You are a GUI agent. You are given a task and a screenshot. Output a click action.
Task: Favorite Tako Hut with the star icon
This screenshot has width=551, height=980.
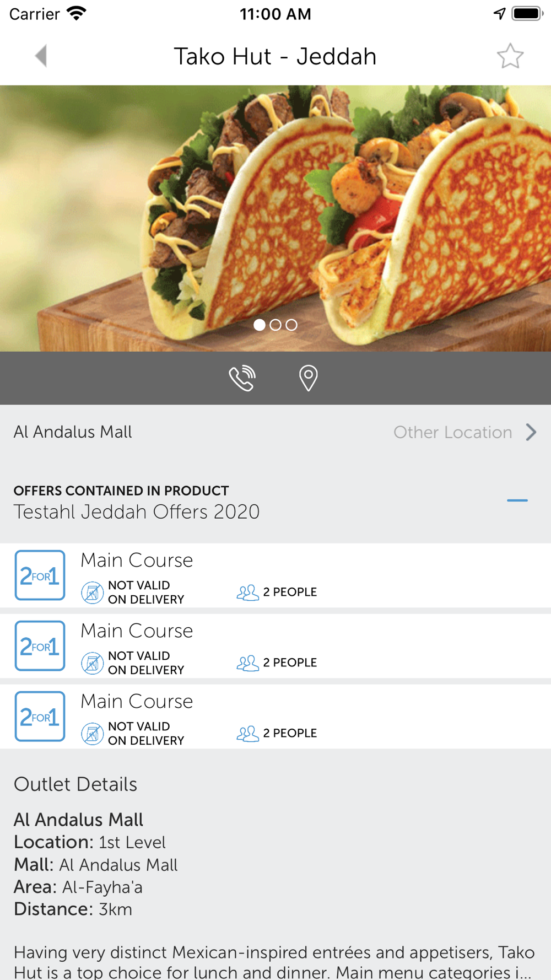coord(510,56)
